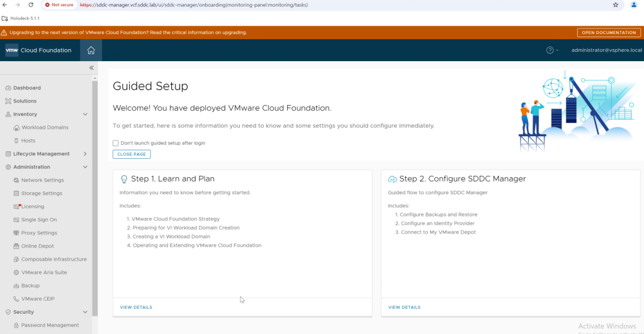
Task: Click the browser profile avatar icon
Action: click(634, 4)
